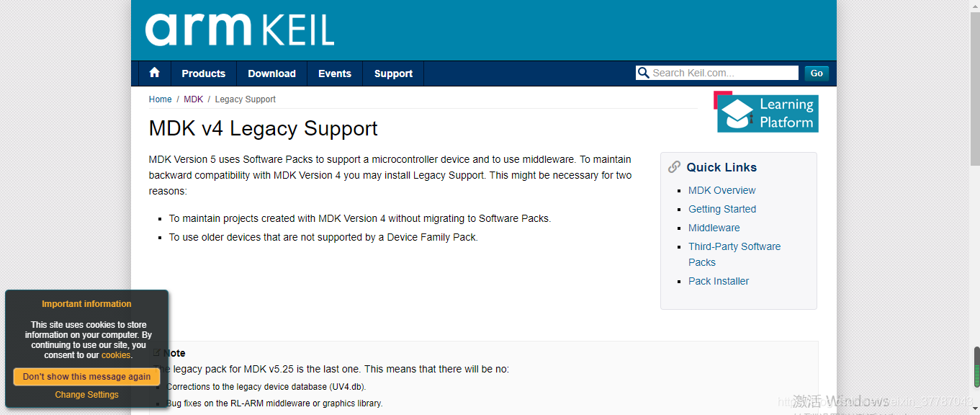Open the Download menu
Viewport: 980px width, 415px height.
tap(272, 73)
